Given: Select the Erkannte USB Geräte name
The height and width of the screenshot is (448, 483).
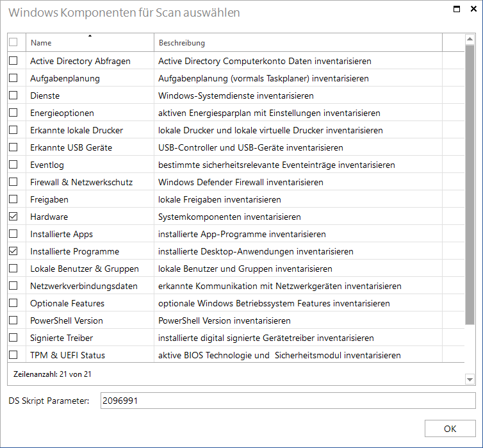Looking at the screenshot, I should 71,147.
